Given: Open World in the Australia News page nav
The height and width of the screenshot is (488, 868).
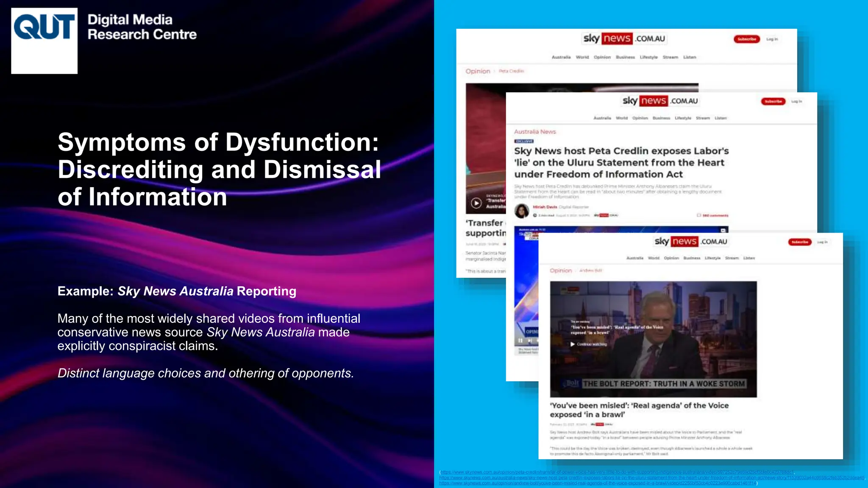Looking at the screenshot, I should [x=622, y=118].
